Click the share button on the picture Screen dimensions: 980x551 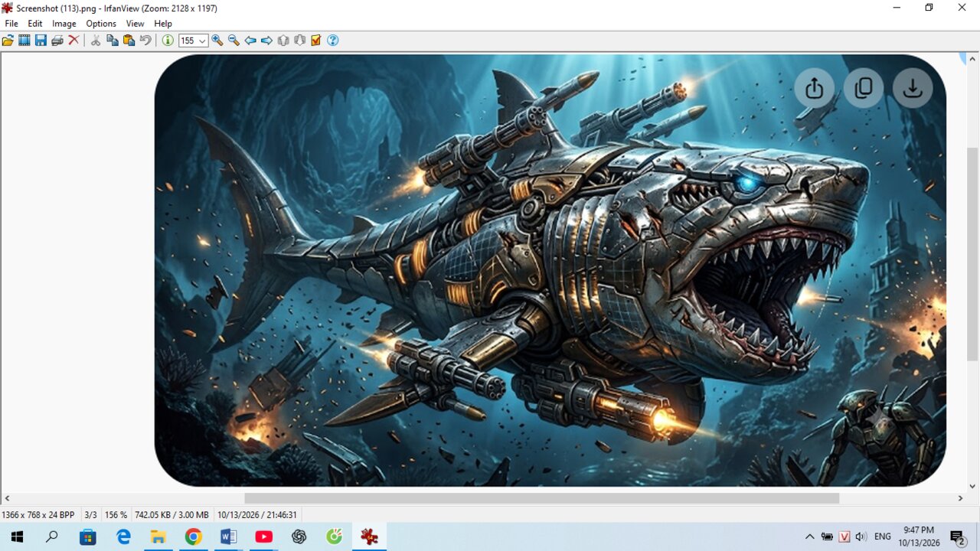tap(815, 88)
